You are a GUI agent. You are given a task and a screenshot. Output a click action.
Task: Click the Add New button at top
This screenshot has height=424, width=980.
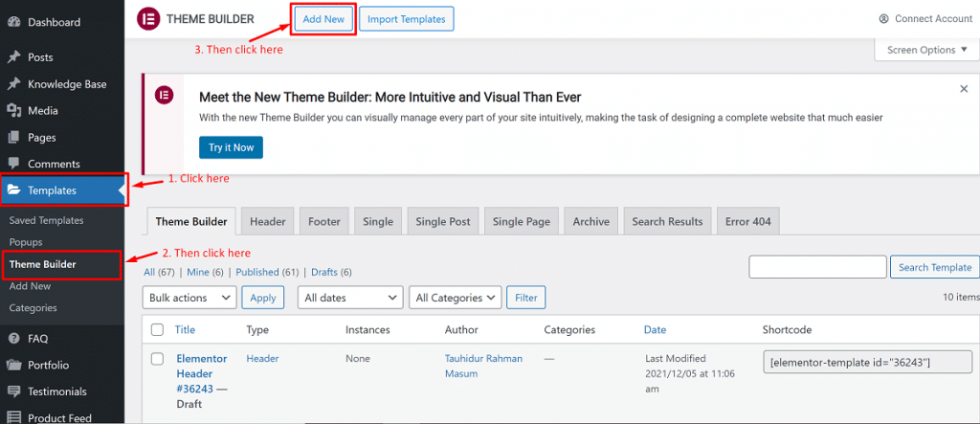pos(323,19)
